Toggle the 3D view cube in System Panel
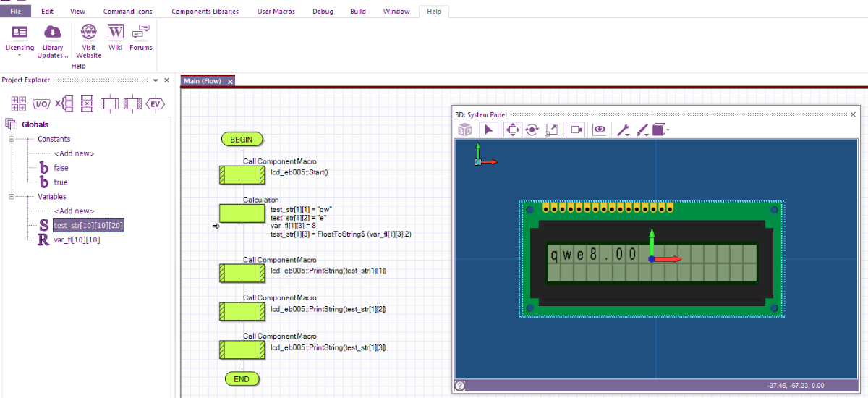Screen dimensions: 868x398 tap(465, 130)
